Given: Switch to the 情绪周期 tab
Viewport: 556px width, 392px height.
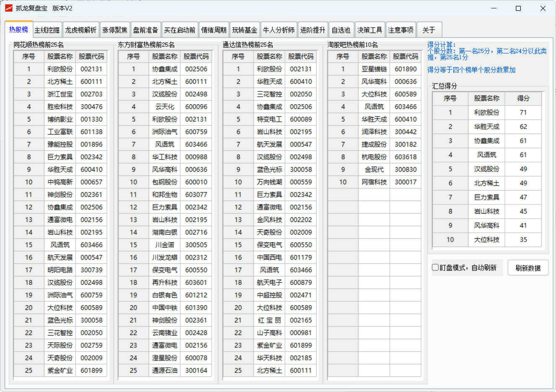Looking at the screenshot, I should click(215, 29).
